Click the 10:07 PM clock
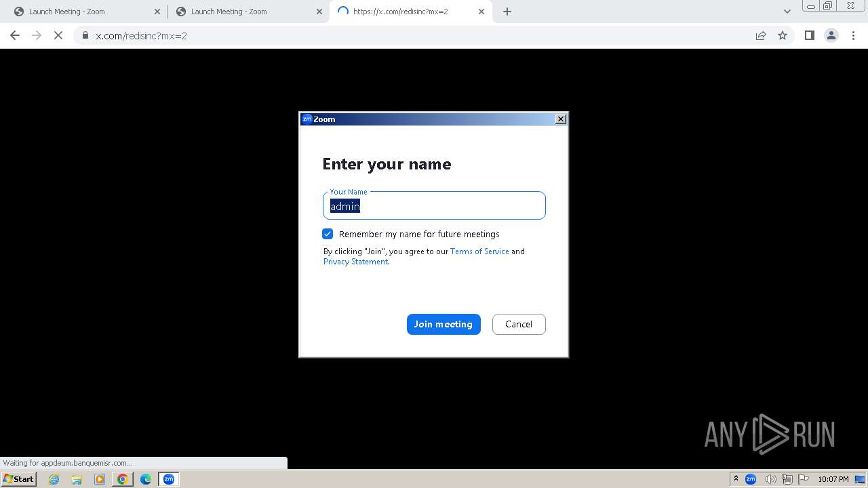This screenshot has width=868, height=488. coord(833,479)
